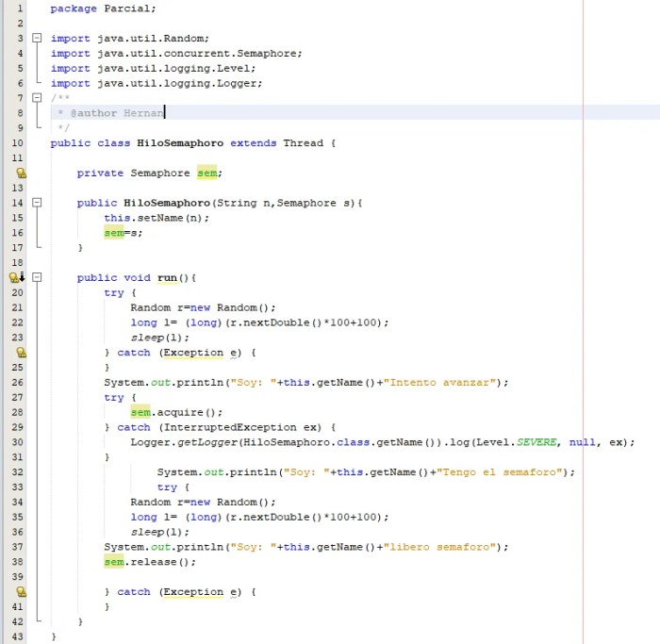Click the "@author Hernan" comment text
This screenshot has width=660, height=644.
(117, 113)
